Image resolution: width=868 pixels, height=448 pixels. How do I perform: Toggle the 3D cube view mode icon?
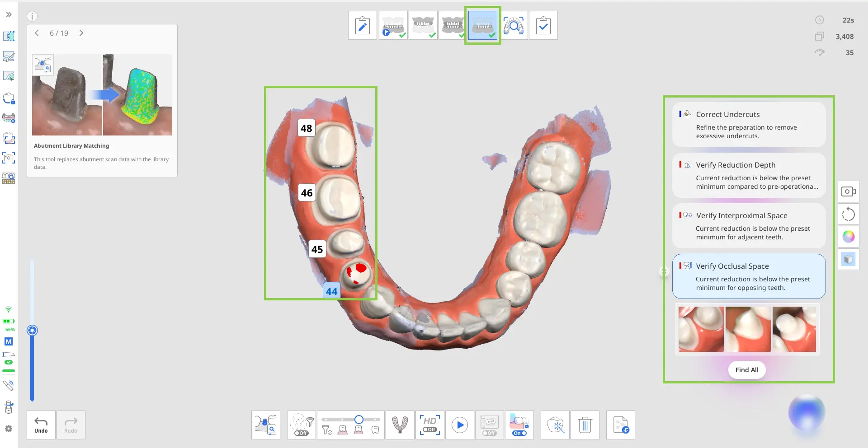coord(849,259)
